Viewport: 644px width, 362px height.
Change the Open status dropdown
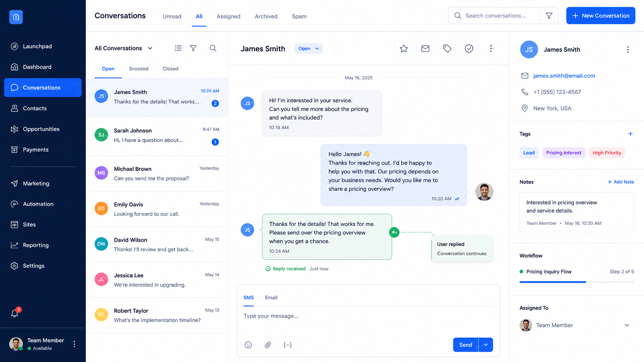tap(309, 48)
